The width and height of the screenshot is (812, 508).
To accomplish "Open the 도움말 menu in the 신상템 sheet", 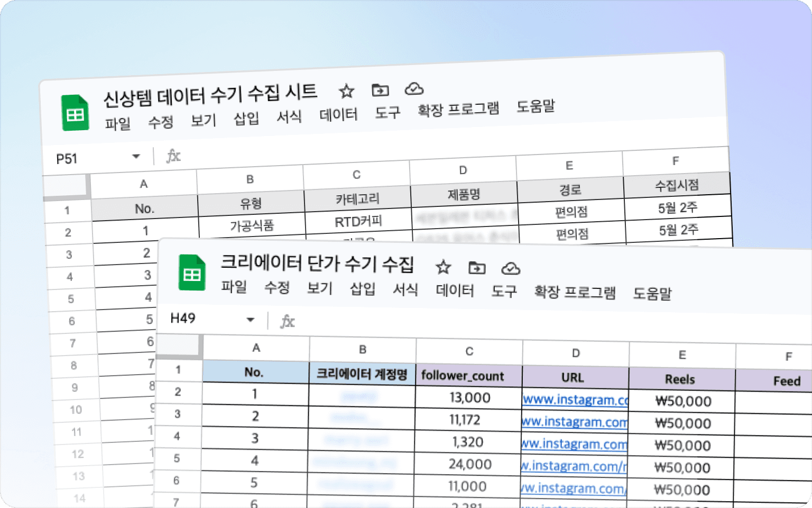I will 536,106.
